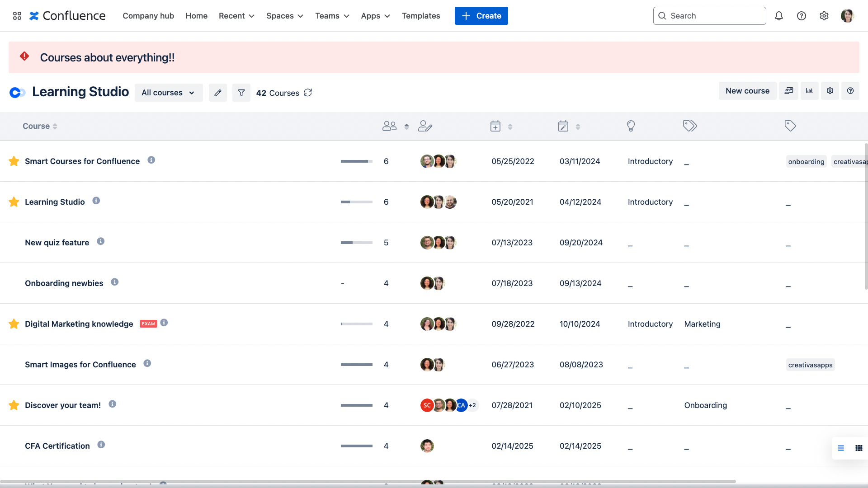868x488 pixels.
Task: Open New quiz feature course
Action: 57,243
